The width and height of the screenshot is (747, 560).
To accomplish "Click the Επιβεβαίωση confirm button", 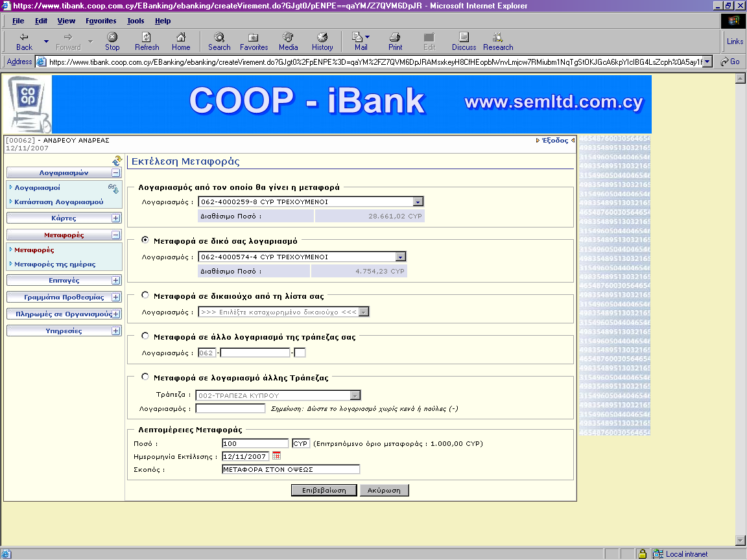I will 324,491.
